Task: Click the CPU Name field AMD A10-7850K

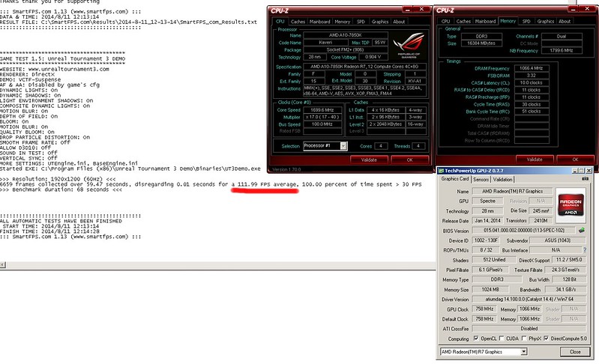Action: click(x=346, y=35)
